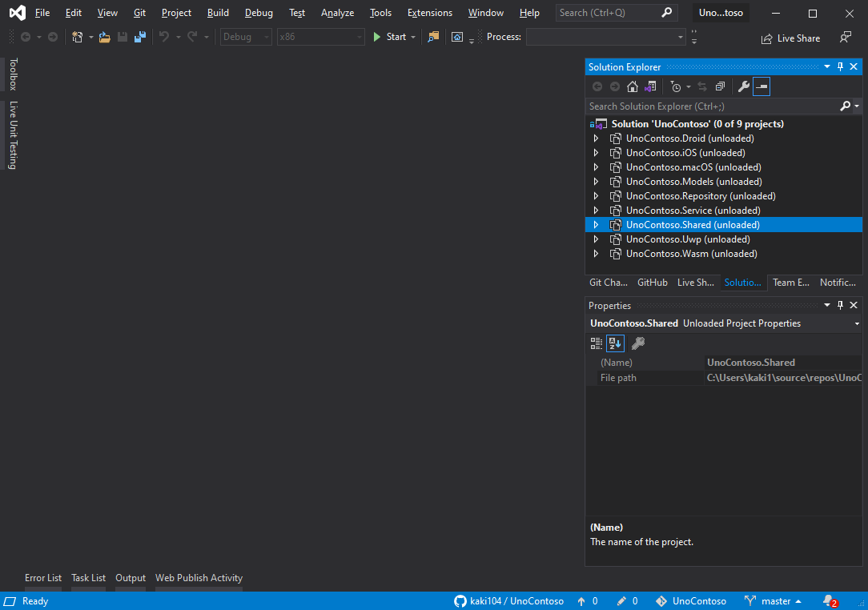868x610 pixels.
Task: Click the Solution Explorer Home icon
Action: 632,86
